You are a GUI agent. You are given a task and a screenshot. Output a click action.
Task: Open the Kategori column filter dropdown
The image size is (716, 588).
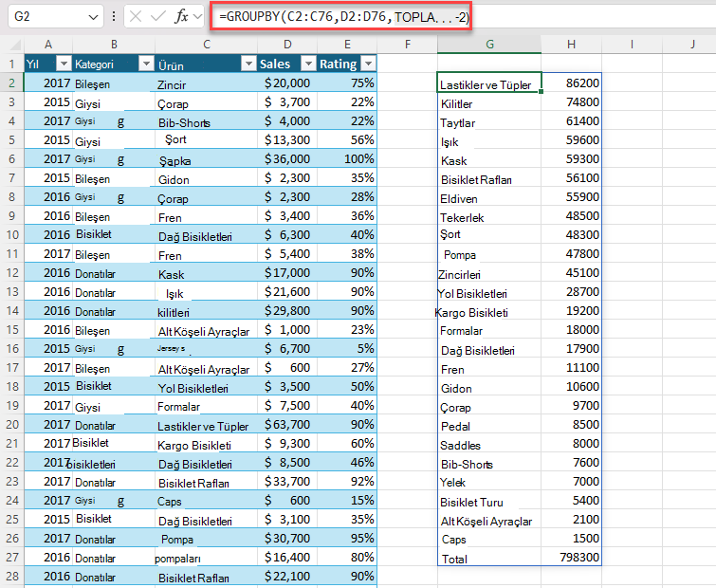click(146, 64)
